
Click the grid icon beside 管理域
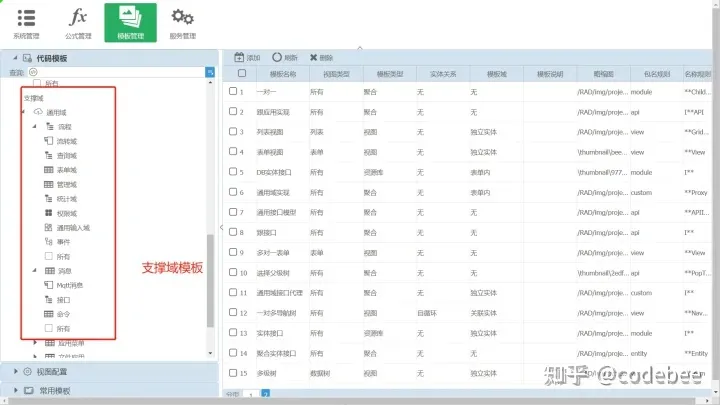pos(48,184)
